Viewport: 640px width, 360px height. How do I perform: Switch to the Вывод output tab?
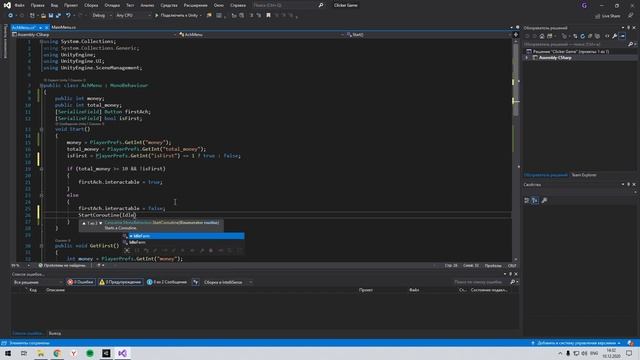click(x=55, y=333)
